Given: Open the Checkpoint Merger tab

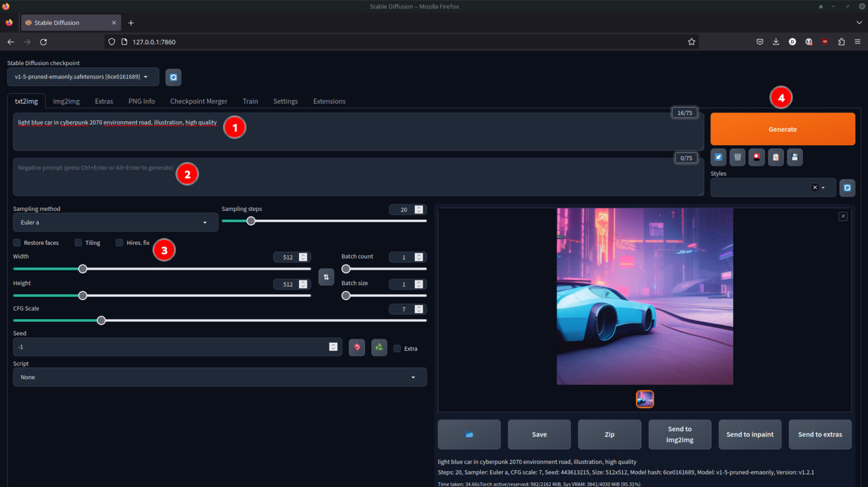Looking at the screenshot, I should (198, 101).
